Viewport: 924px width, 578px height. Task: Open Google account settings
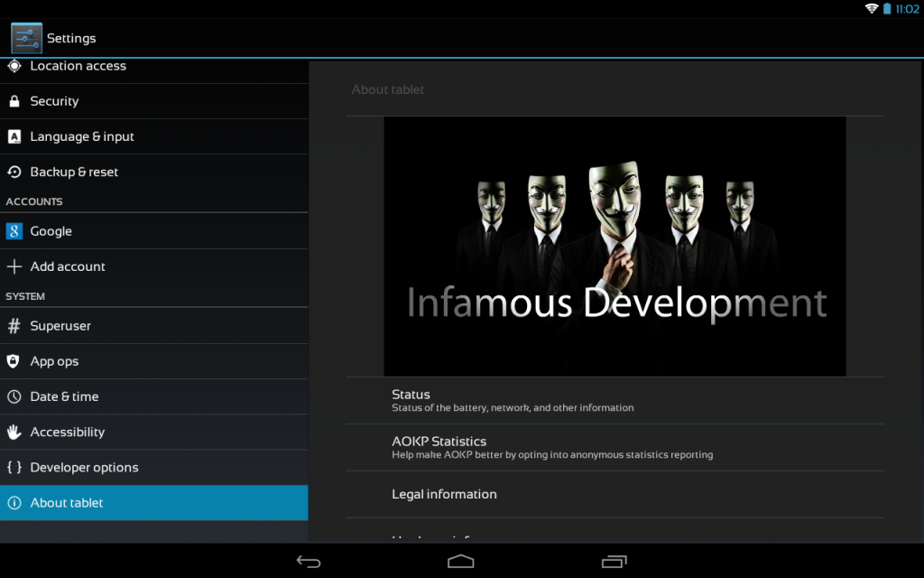pos(153,231)
